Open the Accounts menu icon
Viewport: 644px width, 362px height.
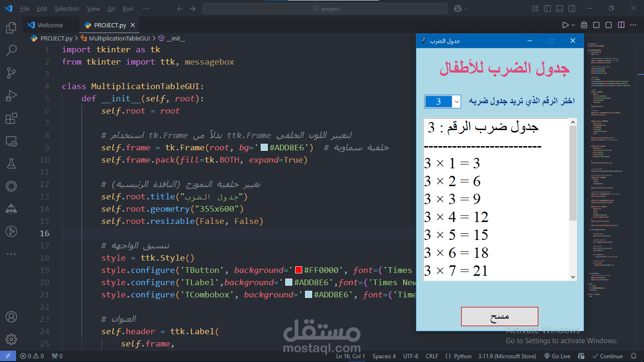[x=11, y=317]
